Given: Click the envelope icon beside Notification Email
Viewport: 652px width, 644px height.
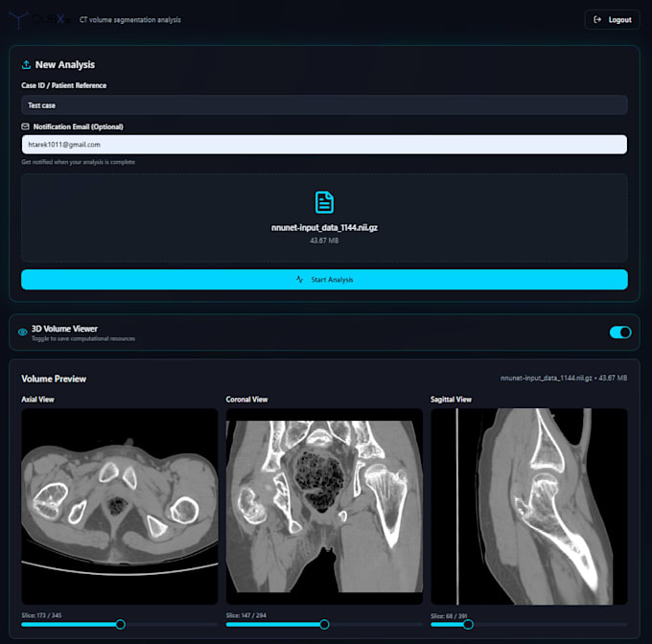Looking at the screenshot, I should (25, 126).
